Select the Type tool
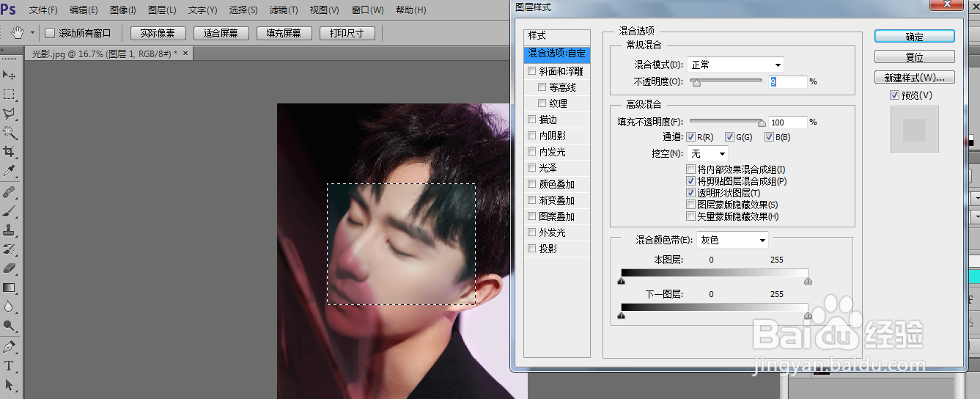 pos(10,366)
